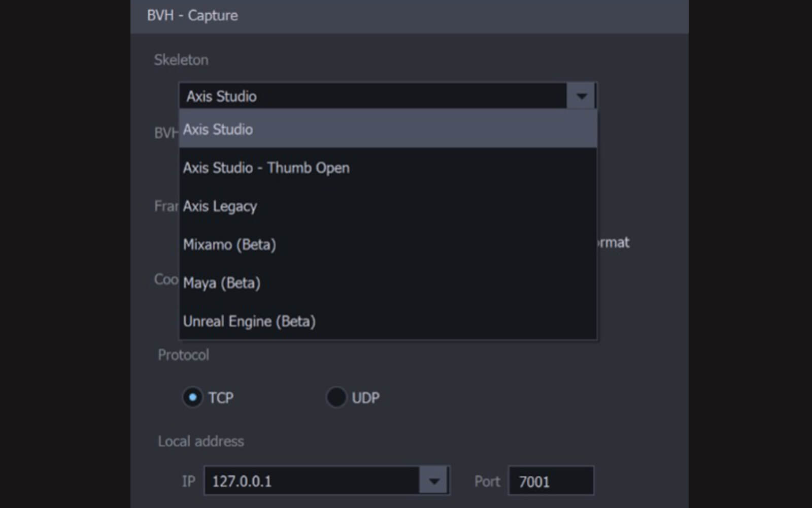This screenshot has width=812, height=508.
Task: Click the Skeleton section label
Action: pos(181,60)
